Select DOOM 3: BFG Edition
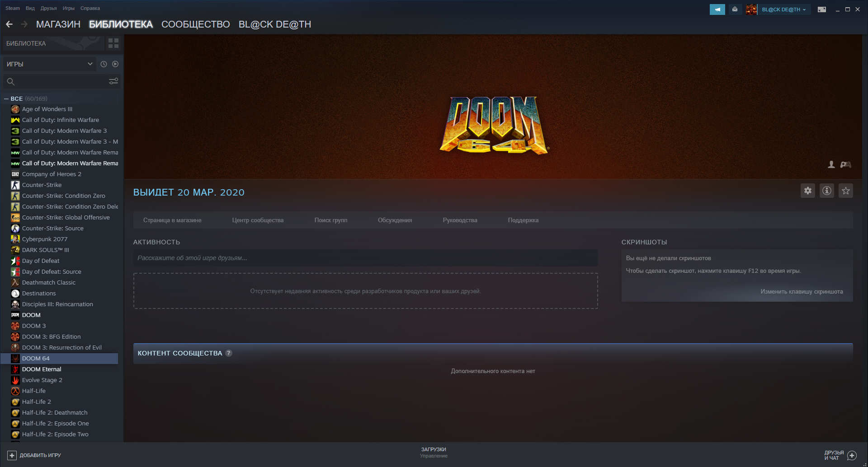868x467 pixels. click(x=60, y=337)
